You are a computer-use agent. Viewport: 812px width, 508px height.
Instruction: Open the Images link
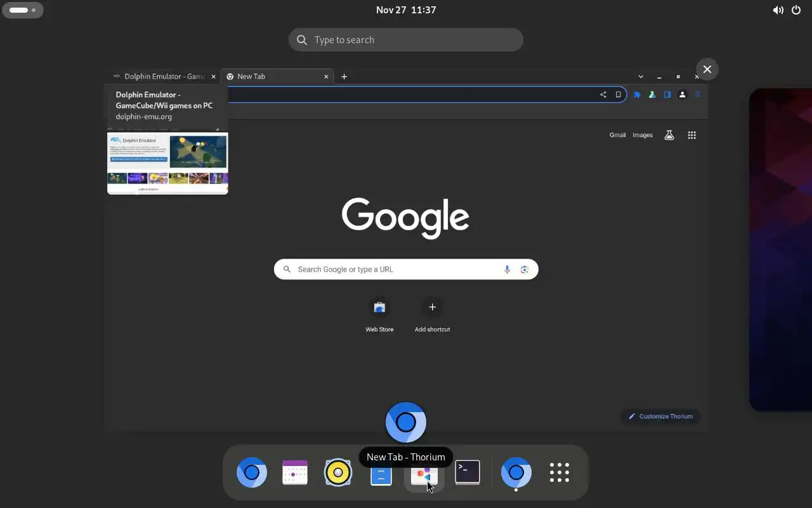pyautogui.click(x=643, y=135)
